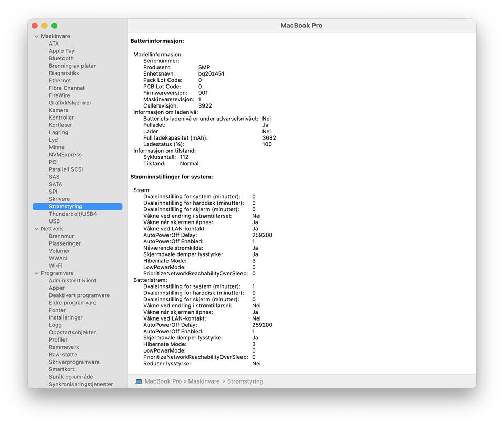
Task: Select Brannmur under Nettverk
Action: pyautogui.click(x=61, y=236)
